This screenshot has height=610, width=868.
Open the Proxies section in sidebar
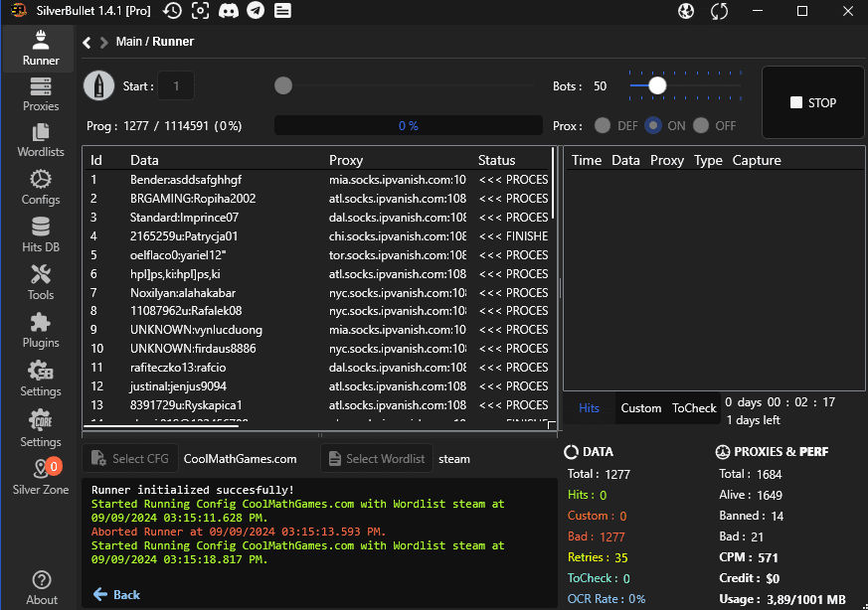pos(41,94)
